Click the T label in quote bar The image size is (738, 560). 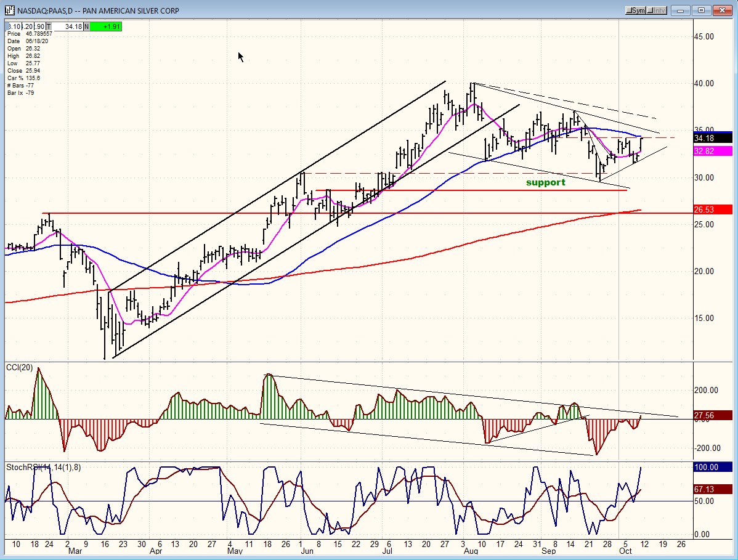point(49,27)
